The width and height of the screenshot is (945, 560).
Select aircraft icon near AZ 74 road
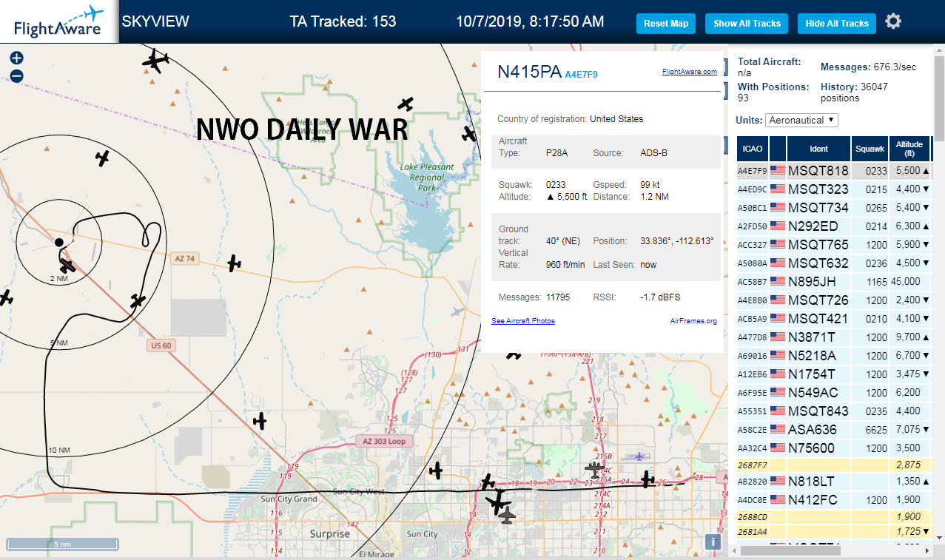click(x=235, y=263)
